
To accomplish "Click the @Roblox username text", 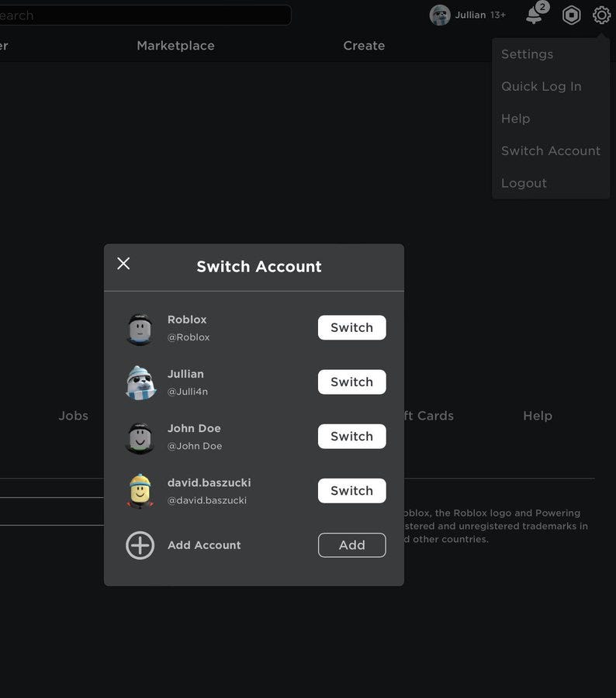I will pos(189,337).
